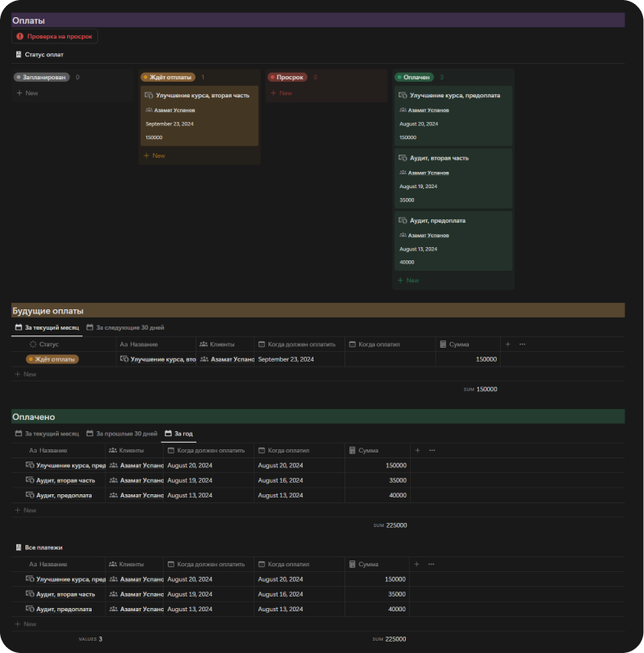Add New row in Будущие оплаты table
Screen dimensions: 644x653
tap(26, 374)
